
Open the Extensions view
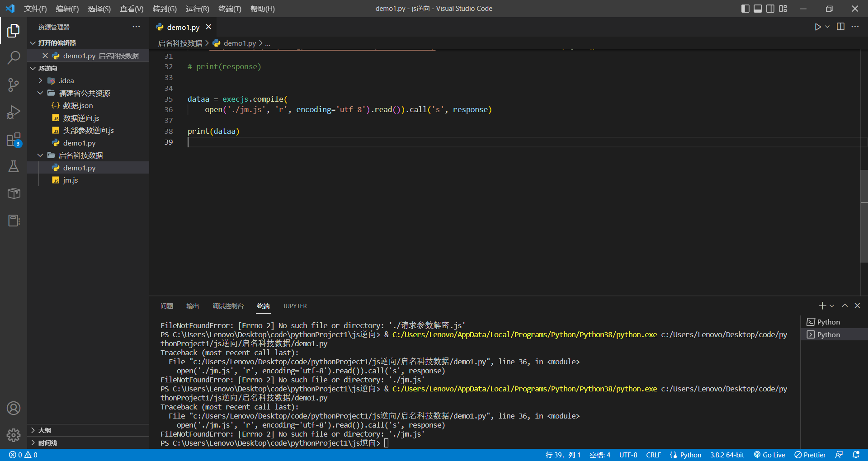click(14, 140)
